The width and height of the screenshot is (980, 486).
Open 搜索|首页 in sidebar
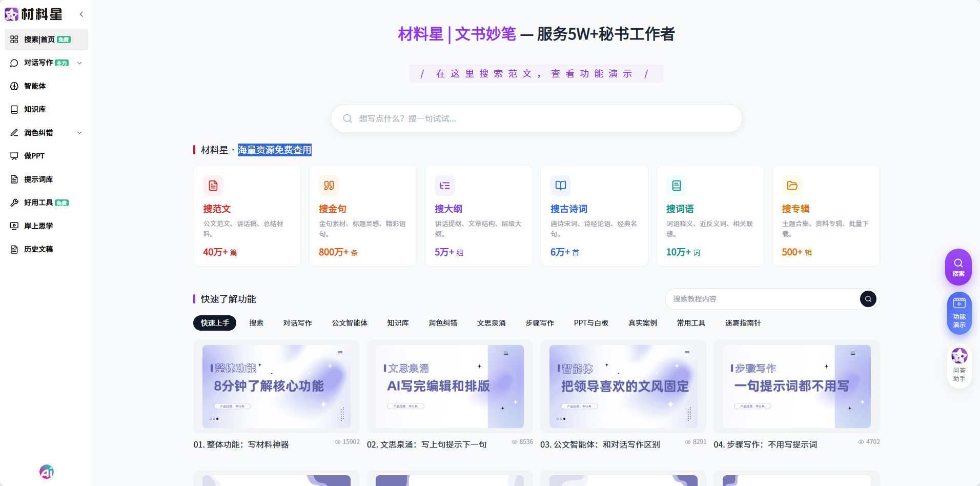tap(46, 39)
